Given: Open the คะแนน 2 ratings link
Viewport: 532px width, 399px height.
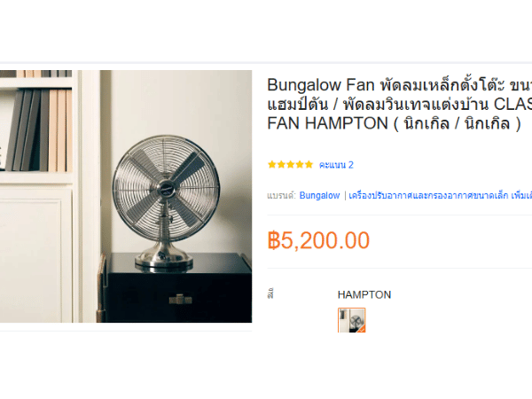Looking at the screenshot, I should point(336,165).
